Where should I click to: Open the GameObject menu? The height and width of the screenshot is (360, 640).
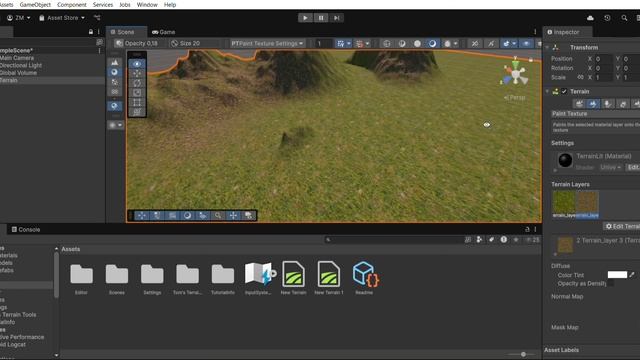click(35, 4)
